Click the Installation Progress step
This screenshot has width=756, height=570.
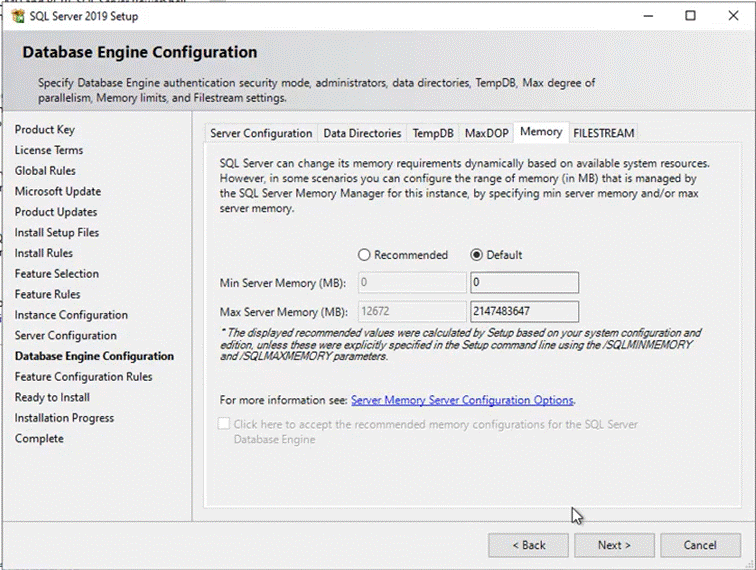[64, 418]
